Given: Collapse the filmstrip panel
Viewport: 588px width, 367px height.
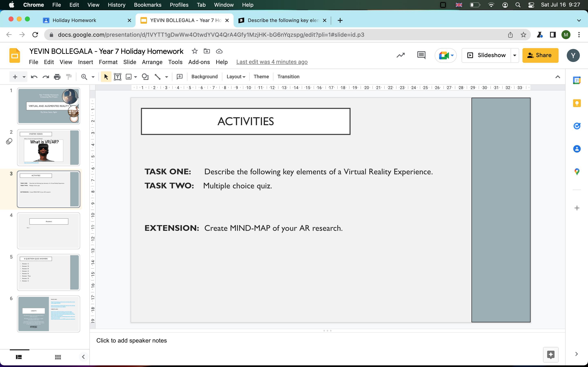Looking at the screenshot, I should point(83,357).
